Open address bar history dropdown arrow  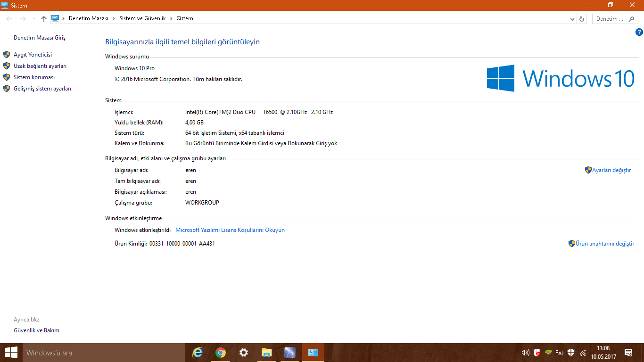572,19
